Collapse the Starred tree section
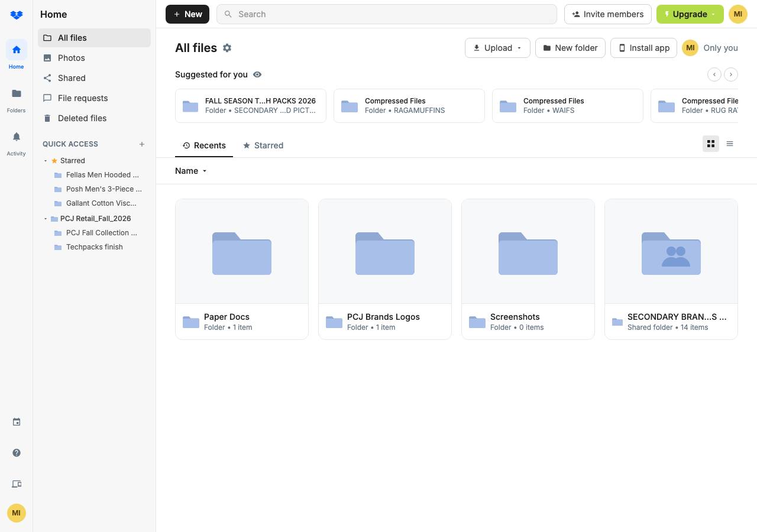Viewport: 757px width, 532px height. click(x=46, y=161)
